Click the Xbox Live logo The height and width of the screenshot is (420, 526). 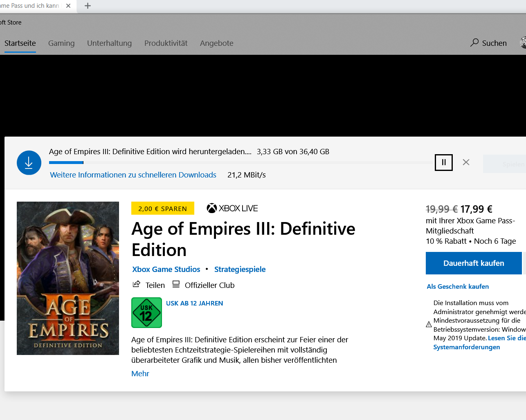click(x=232, y=208)
